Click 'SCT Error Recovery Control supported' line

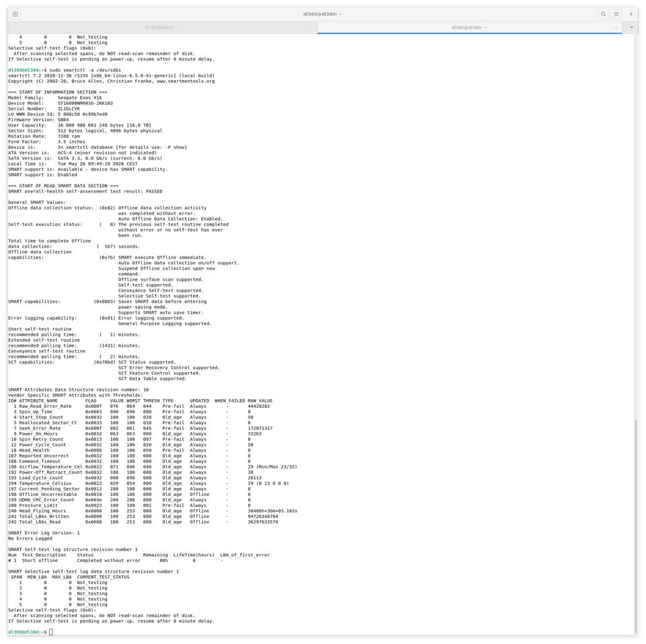(169, 367)
